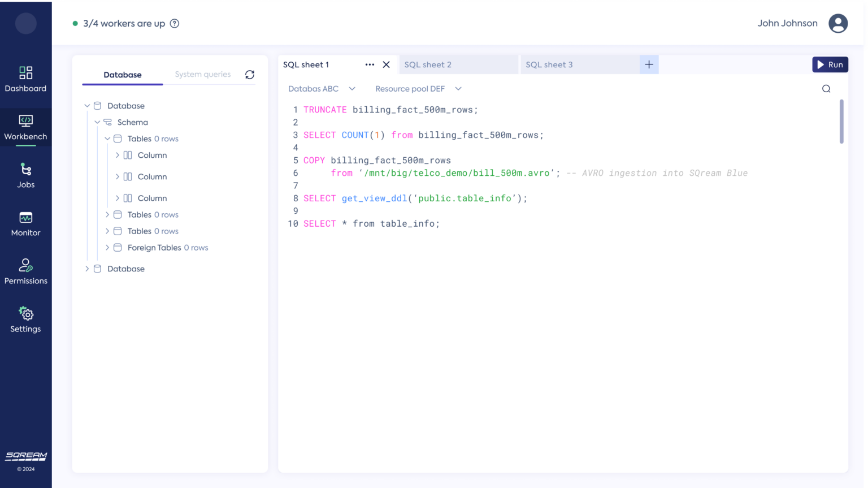Click the John Johnson user name

(787, 23)
